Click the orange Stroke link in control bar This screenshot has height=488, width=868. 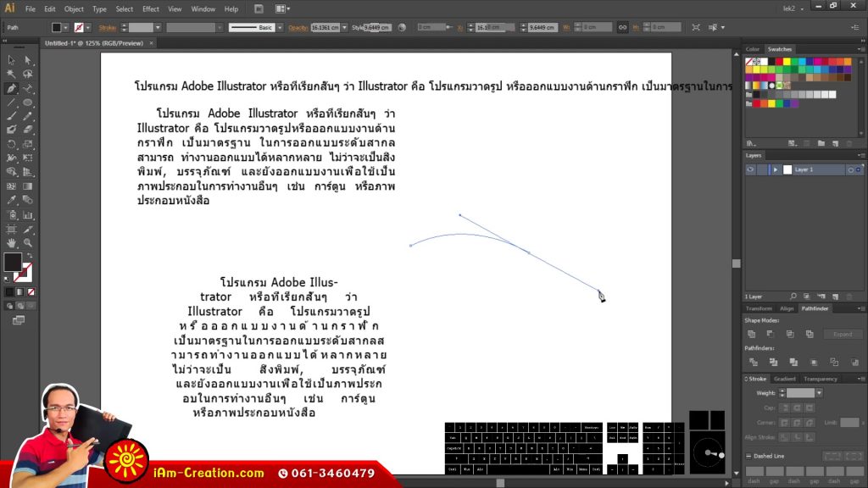tap(108, 28)
